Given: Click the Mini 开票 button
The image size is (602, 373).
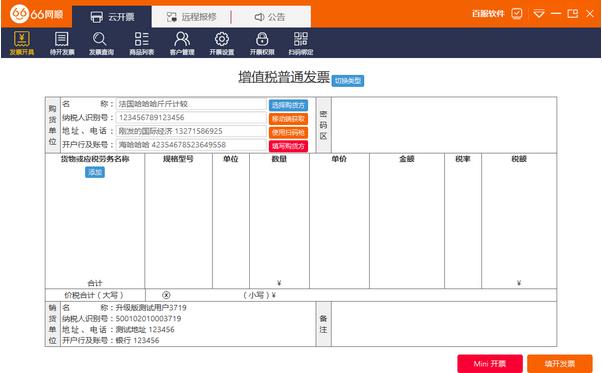Looking at the screenshot, I should pyautogui.click(x=490, y=364).
